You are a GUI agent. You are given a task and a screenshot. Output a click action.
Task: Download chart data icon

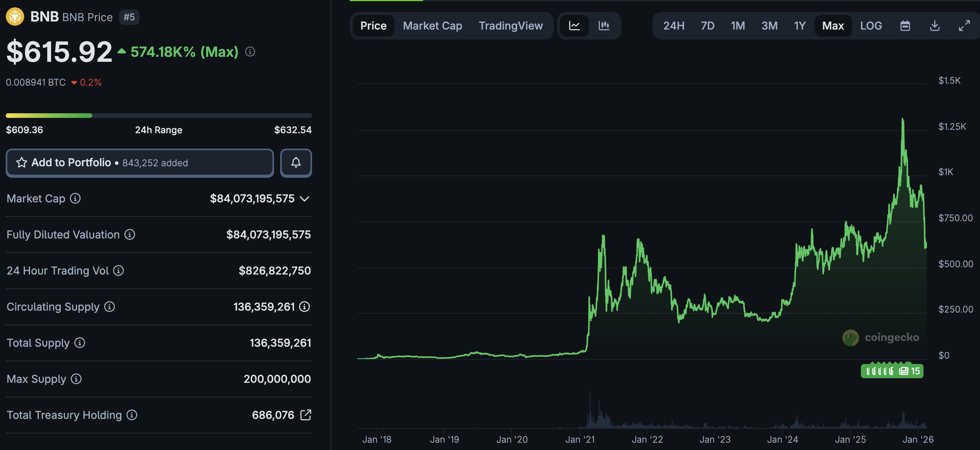coord(935,26)
